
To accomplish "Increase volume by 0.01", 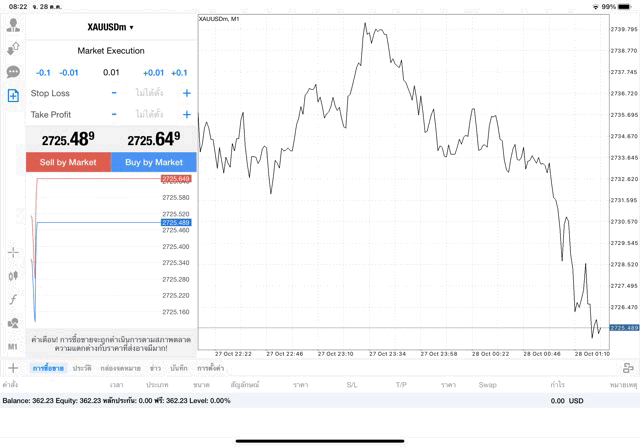I will pos(153,73).
